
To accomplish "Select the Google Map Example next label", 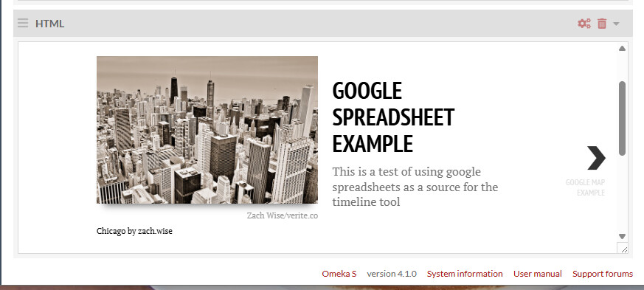I will click(585, 187).
